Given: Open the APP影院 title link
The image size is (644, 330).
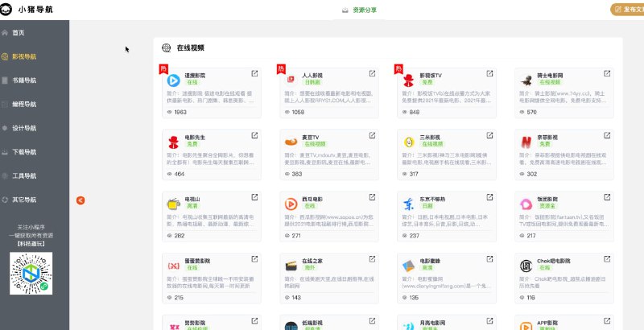Looking at the screenshot, I should (x=547, y=323).
